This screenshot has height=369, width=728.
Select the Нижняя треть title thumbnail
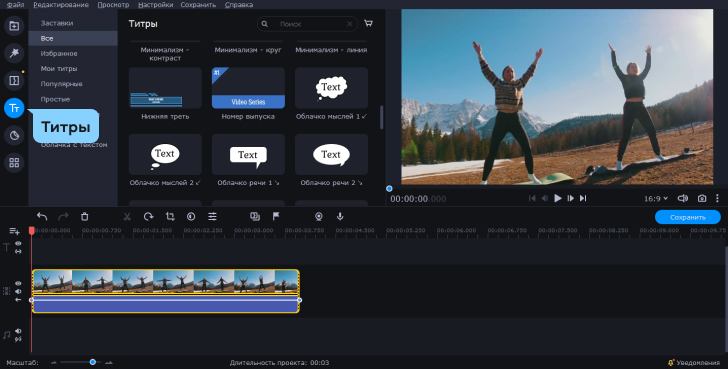(165, 88)
